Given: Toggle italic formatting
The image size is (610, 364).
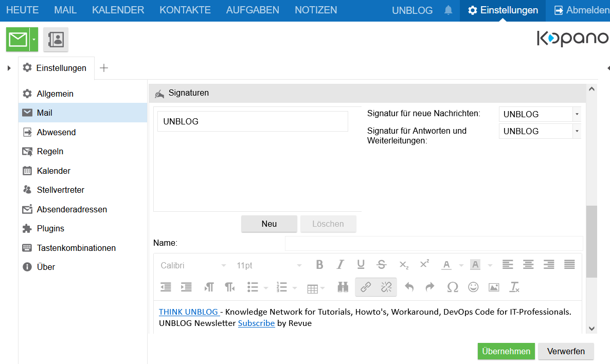Looking at the screenshot, I should pos(340,264).
